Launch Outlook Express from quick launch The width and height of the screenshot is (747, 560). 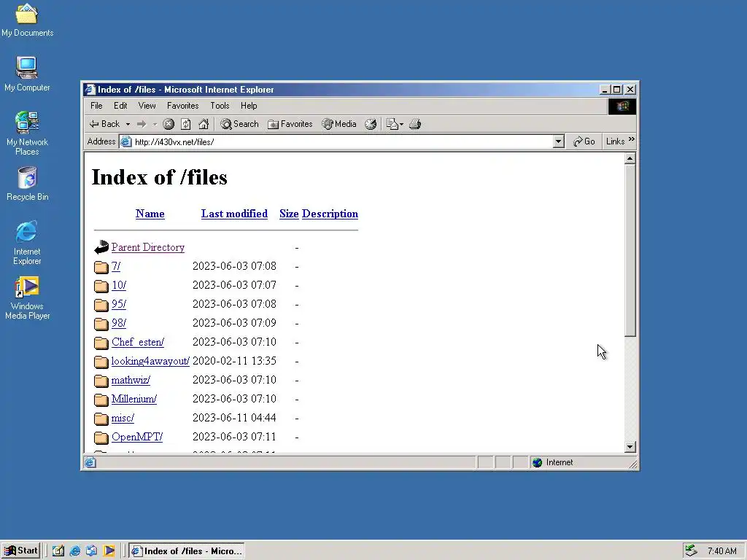point(91,551)
